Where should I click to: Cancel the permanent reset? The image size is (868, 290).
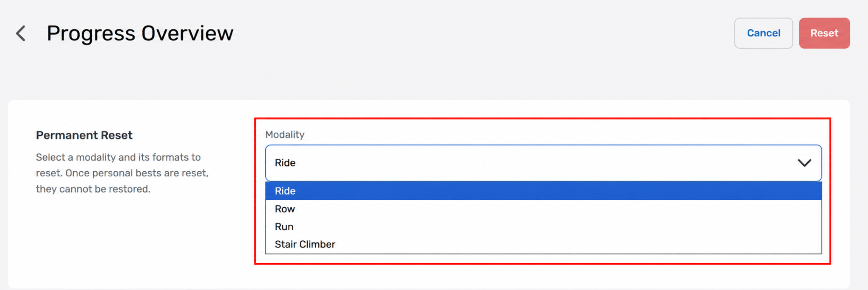tap(763, 33)
